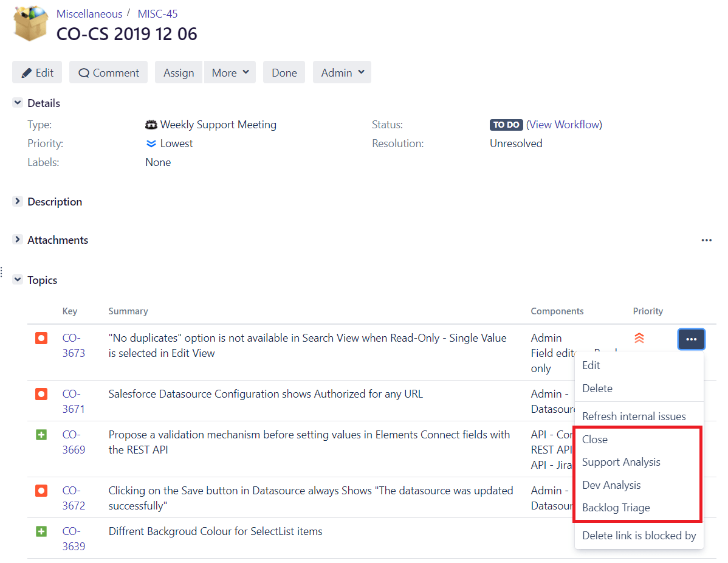Click the highlighted meatball menu button
The image size is (728, 563).
[691, 339]
